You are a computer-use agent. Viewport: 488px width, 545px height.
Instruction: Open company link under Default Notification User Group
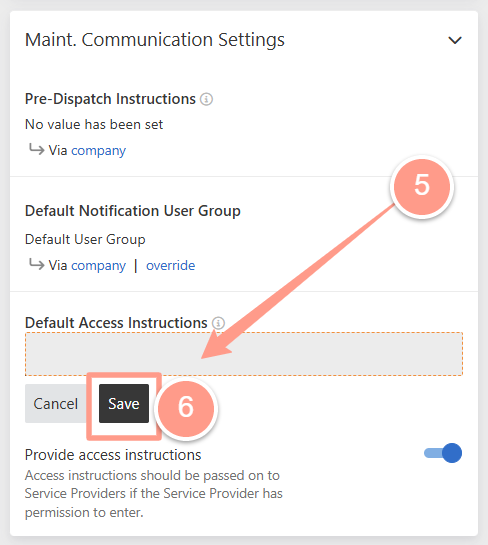[x=98, y=266]
